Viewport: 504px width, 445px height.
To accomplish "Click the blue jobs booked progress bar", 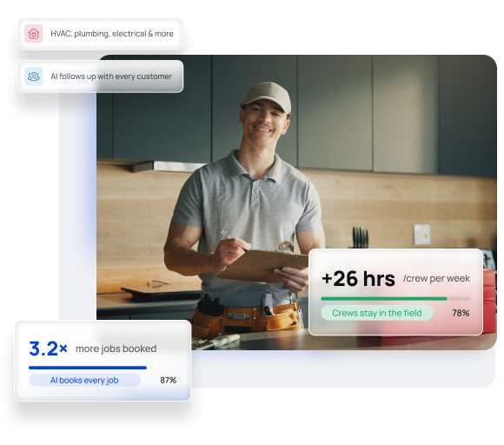I will point(88,368).
